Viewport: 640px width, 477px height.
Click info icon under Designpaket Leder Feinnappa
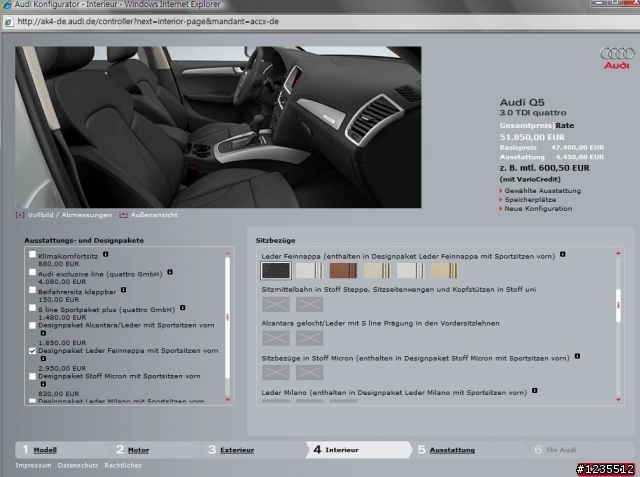[x=43, y=359]
